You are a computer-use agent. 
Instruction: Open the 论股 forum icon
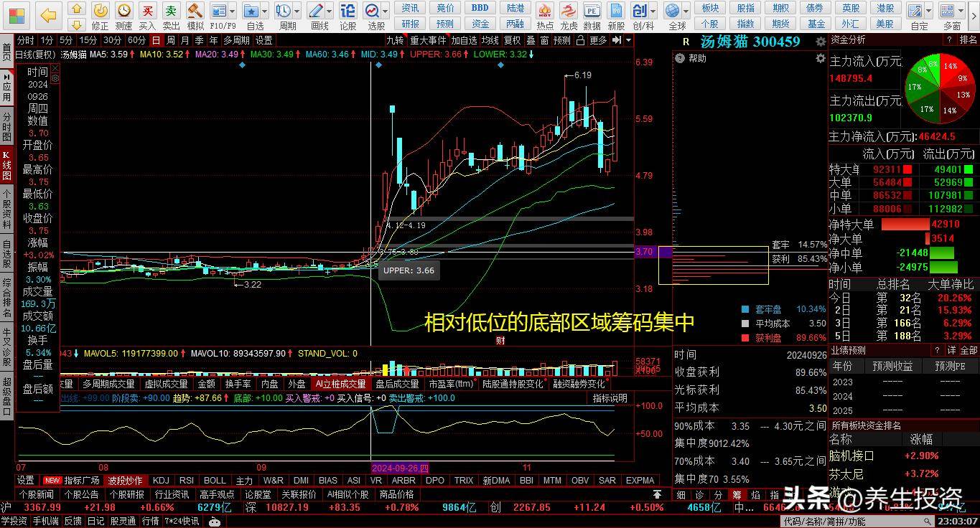click(x=348, y=11)
